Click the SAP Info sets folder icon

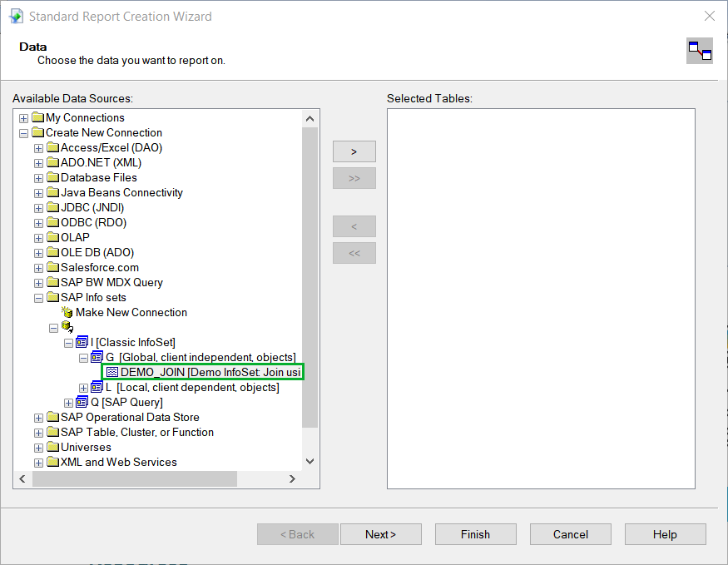(53, 297)
